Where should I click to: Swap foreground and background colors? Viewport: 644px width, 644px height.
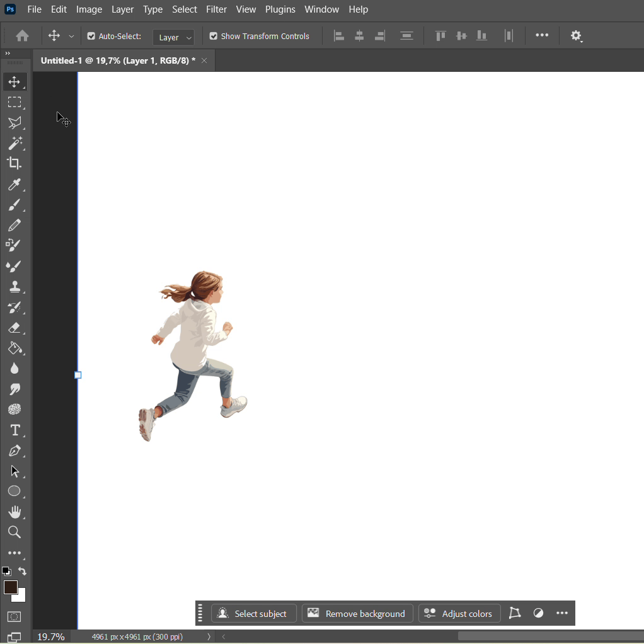pos(22,571)
